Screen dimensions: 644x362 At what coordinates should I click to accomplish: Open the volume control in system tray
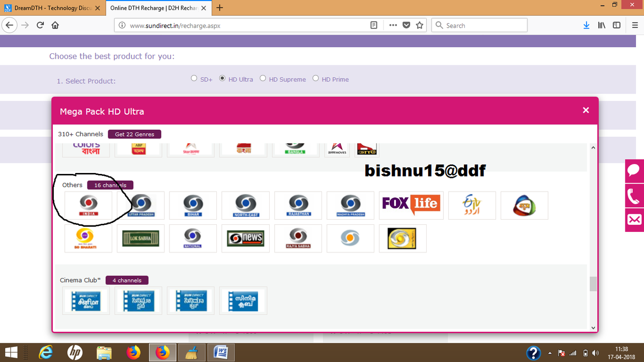[596, 353]
